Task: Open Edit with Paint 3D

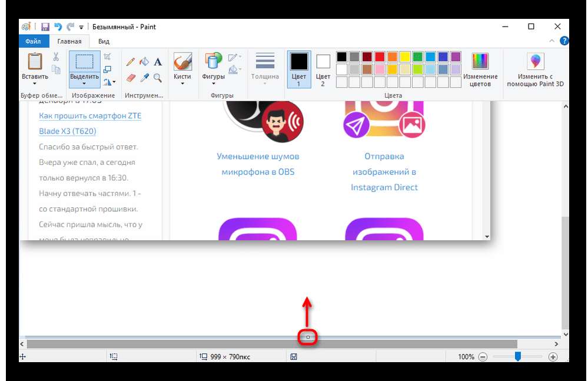Action: [x=535, y=69]
